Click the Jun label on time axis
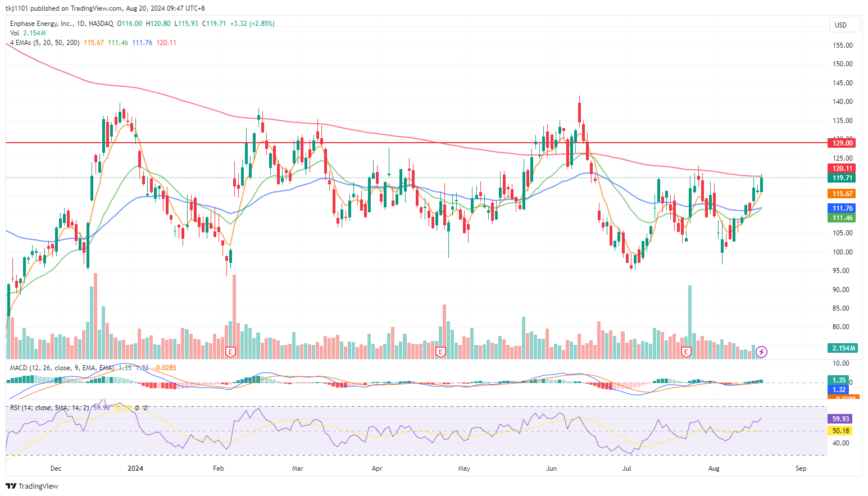The image size is (868, 496). point(552,468)
